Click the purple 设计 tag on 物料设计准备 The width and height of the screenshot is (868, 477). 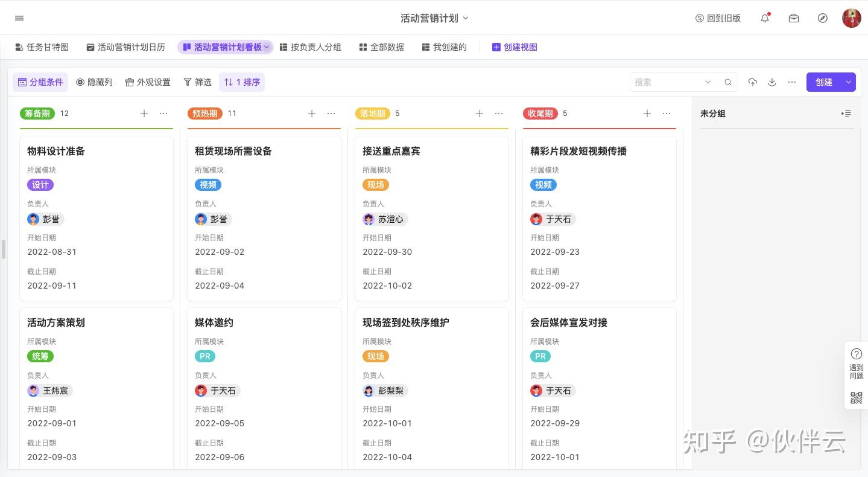pos(40,185)
